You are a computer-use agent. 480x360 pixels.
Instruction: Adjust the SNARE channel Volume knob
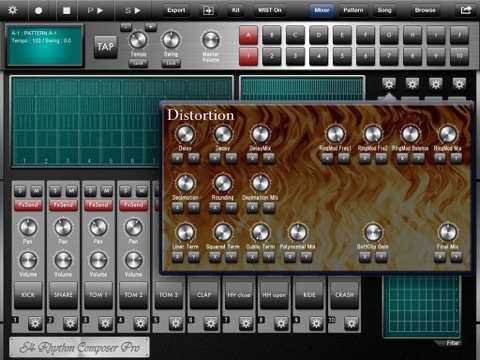pos(63,260)
